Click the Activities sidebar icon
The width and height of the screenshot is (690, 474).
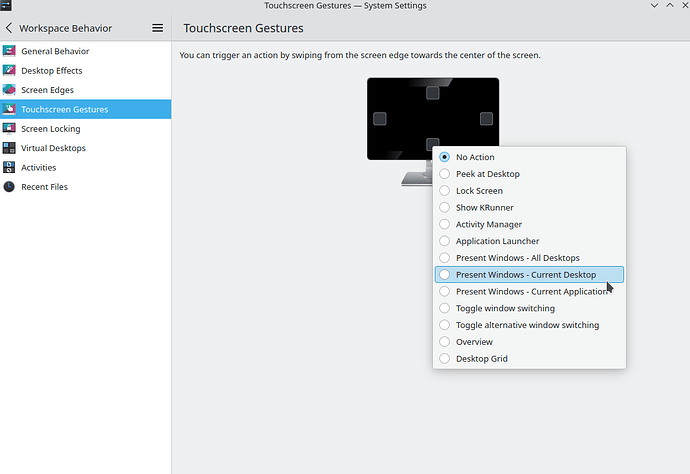10,168
